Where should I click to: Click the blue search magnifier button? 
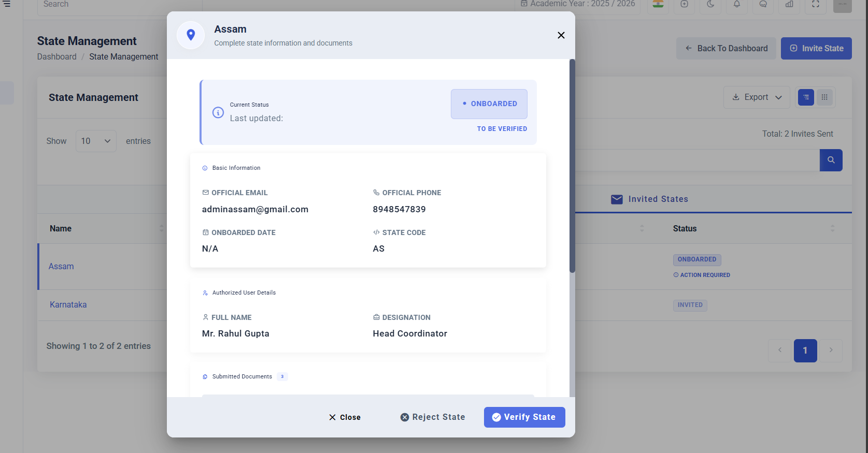pos(831,160)
